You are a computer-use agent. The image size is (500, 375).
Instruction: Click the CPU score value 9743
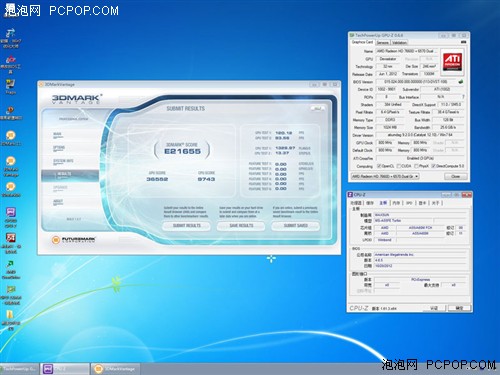[206, 179]
